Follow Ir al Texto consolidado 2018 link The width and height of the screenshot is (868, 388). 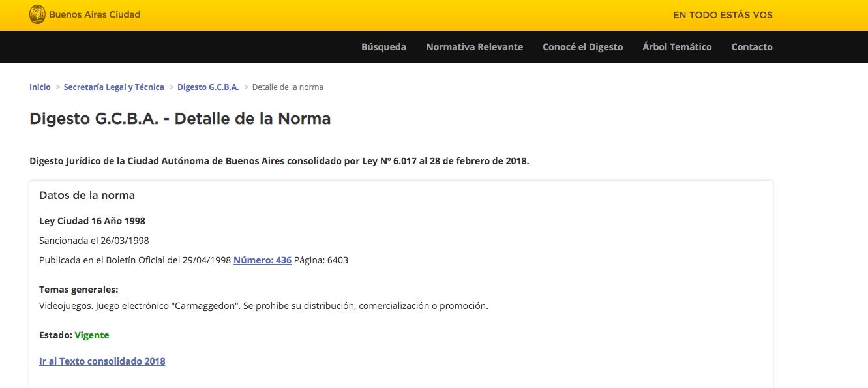click(102, 361)
